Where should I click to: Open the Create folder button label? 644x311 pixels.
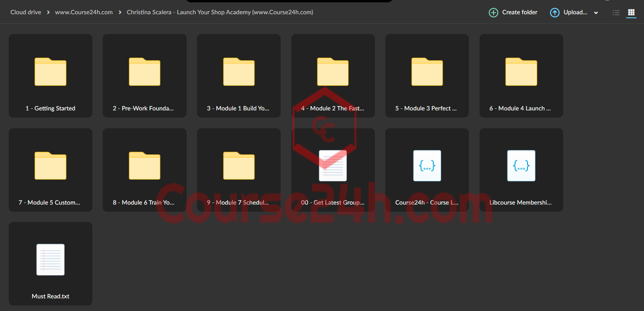(x=520, y=12)
